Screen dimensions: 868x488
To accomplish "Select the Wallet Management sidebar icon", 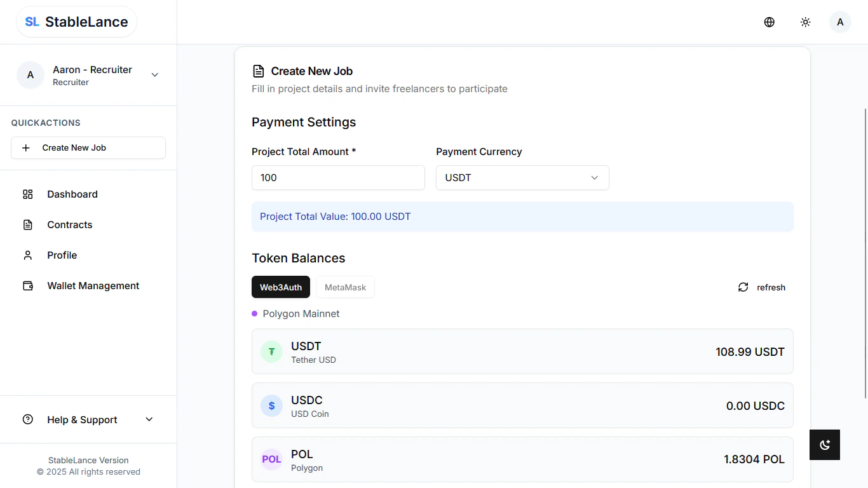I will [x=27, y=285].
